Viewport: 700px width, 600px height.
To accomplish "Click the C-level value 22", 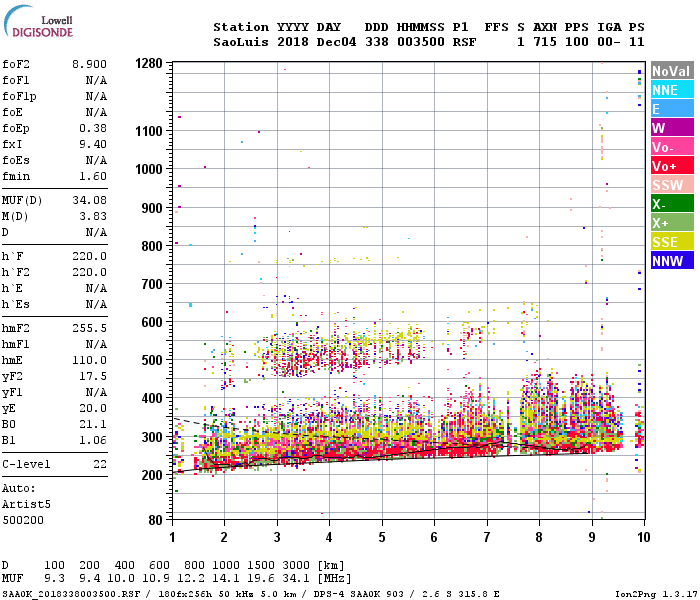I will (100, 464).
